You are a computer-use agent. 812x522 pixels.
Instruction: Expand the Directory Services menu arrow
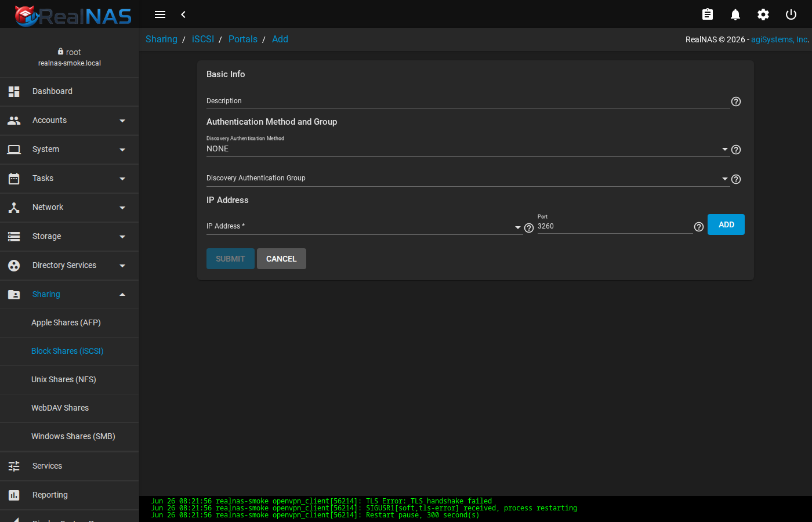point(122,266)
